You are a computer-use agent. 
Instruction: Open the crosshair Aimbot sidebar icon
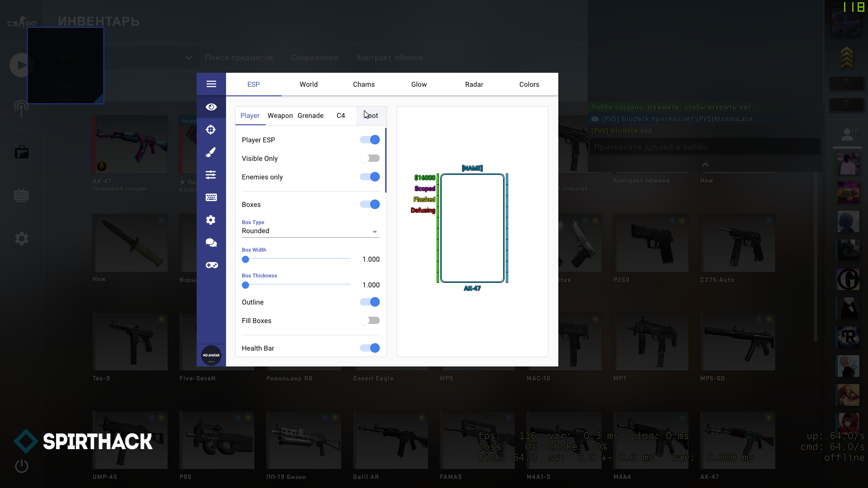tap(211, 130)
